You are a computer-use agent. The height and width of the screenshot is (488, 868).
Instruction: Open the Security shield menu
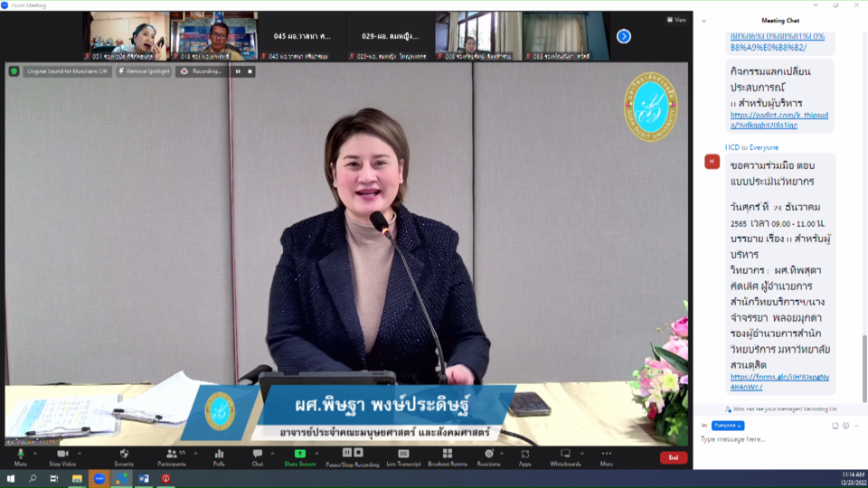pos(124,457)
